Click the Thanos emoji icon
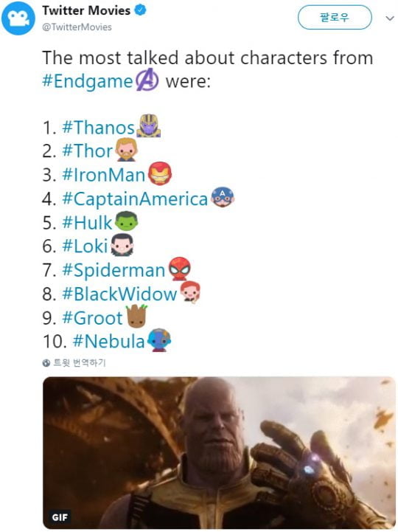This screenshot has width=398, height=532. pyautogui.click(x=148, y=126)
